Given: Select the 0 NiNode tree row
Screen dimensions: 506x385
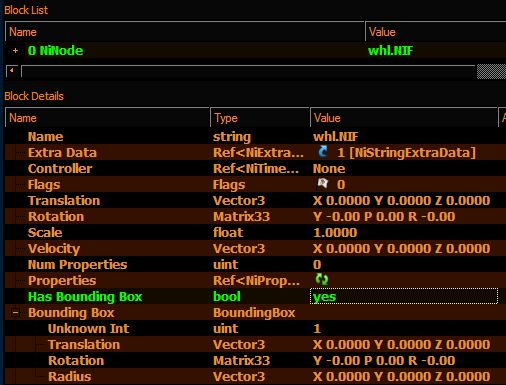Looking at the screenshot, I should click(x=255, y=51).
